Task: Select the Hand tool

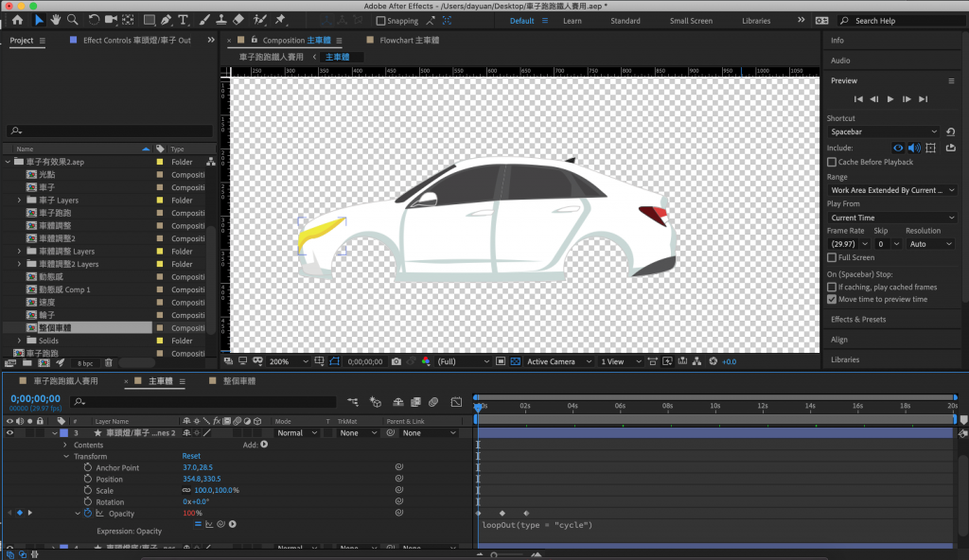Action: pyautogui.click(x=55, y=20)
